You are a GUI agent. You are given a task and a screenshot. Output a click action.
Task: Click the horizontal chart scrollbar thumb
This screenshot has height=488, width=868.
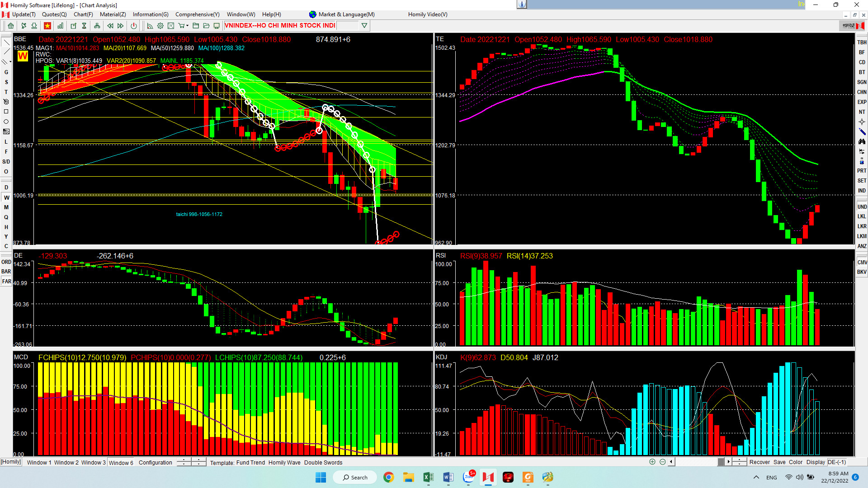coord(721,462)
